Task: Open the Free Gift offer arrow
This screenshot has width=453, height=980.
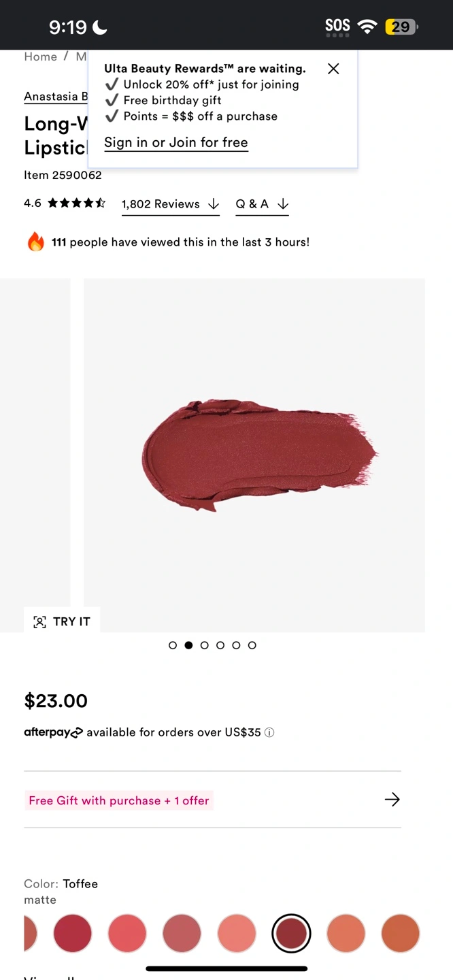Action: coord(392,800)
